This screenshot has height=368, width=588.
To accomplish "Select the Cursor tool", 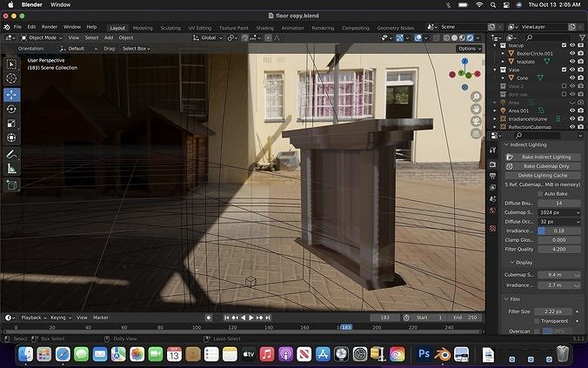I will click(x=11, y=78).
